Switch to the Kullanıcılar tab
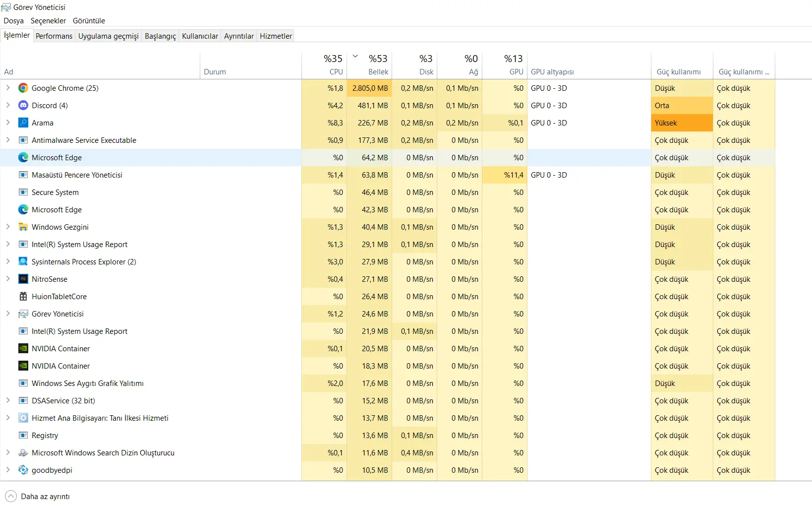Image resolution: width=812 pixels, height=509 pixels. 200,36
